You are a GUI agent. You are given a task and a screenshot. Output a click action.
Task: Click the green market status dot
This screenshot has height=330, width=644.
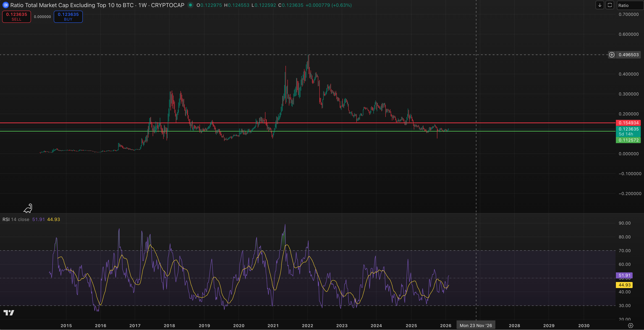[x=190, y=5]
